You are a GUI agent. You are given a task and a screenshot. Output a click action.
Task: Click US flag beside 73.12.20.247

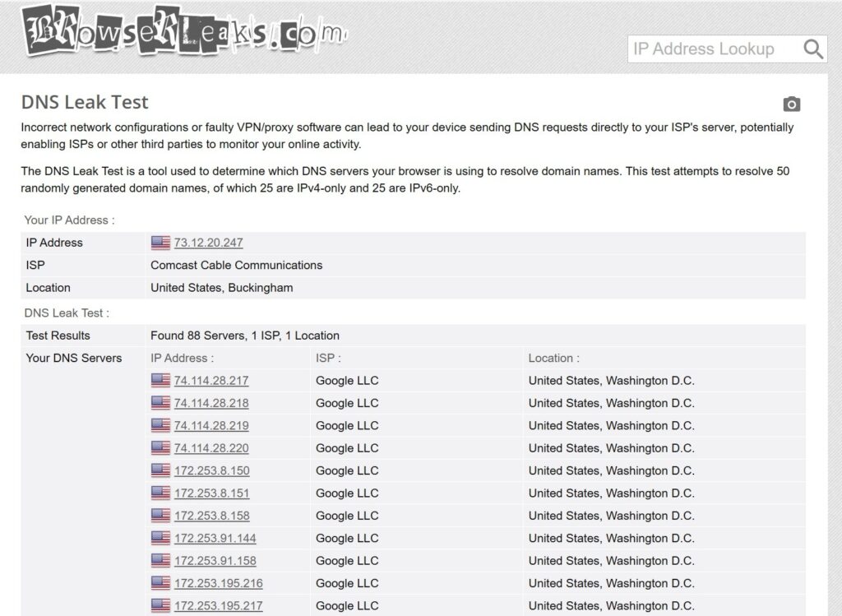coord(160,243)
